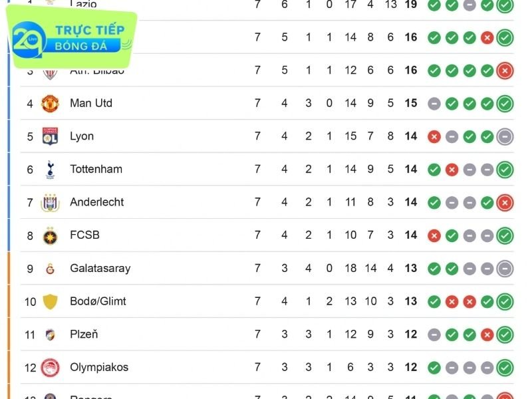532x399 pixels.
Task: Click the Galatasaray club crest
Action: (x=50, y=269)
